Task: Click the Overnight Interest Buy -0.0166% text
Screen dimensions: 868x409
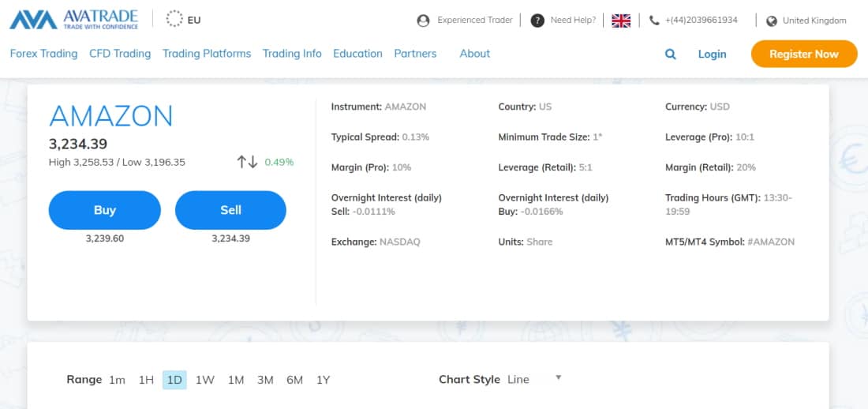Action: coord(554,204)
